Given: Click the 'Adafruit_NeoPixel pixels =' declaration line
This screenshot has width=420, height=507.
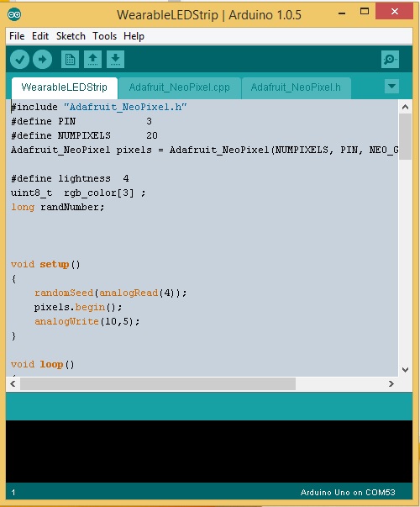Looking at the screenshot, I should (x=204, y=150).
